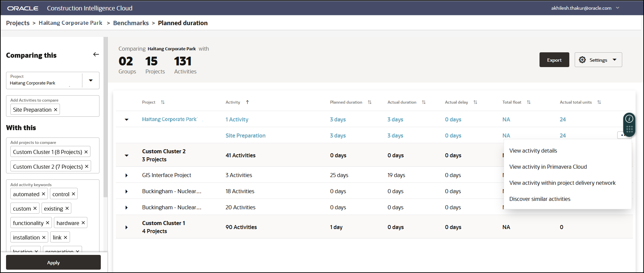Remove the Site Preparation activity chip

tap(56, 110)
